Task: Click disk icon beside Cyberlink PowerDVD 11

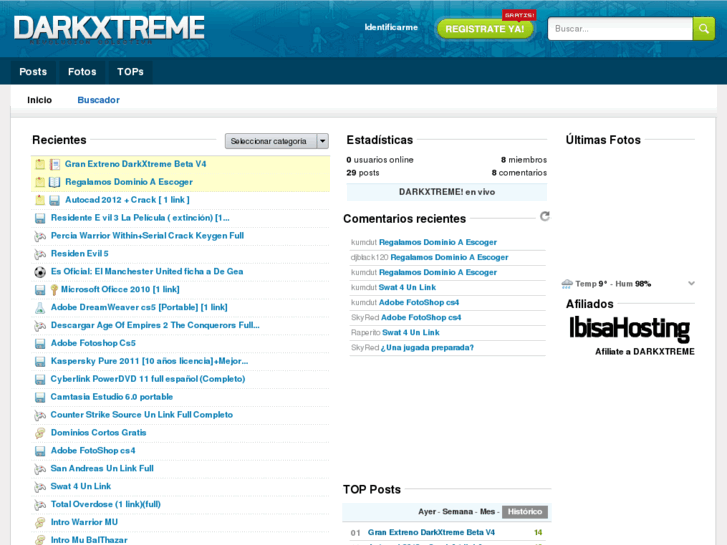Action: tap(40, 379)
